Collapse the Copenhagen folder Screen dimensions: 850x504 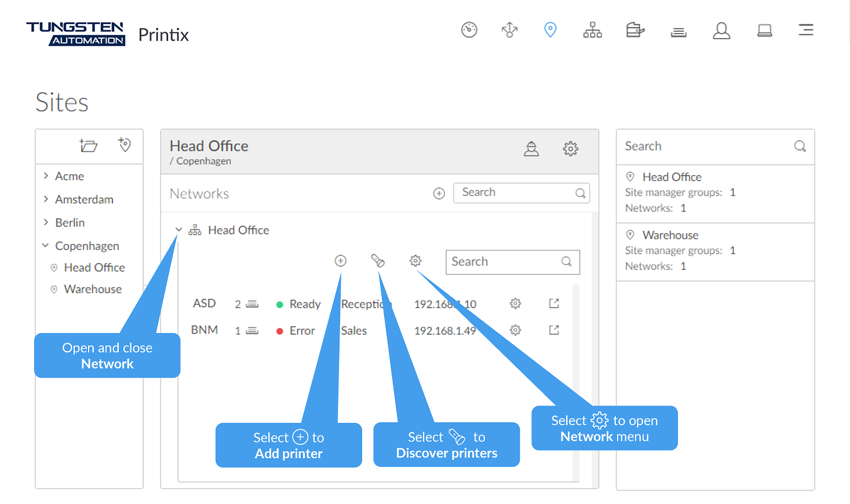pyautogui.click(x=46, y=246)
